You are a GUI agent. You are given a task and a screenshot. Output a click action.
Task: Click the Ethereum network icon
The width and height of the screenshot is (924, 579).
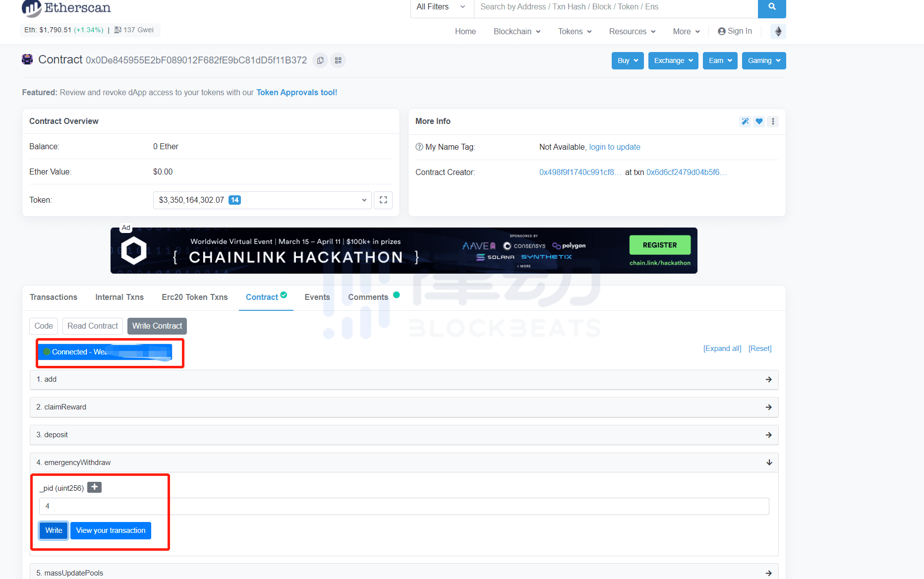[x=778, y=31]
